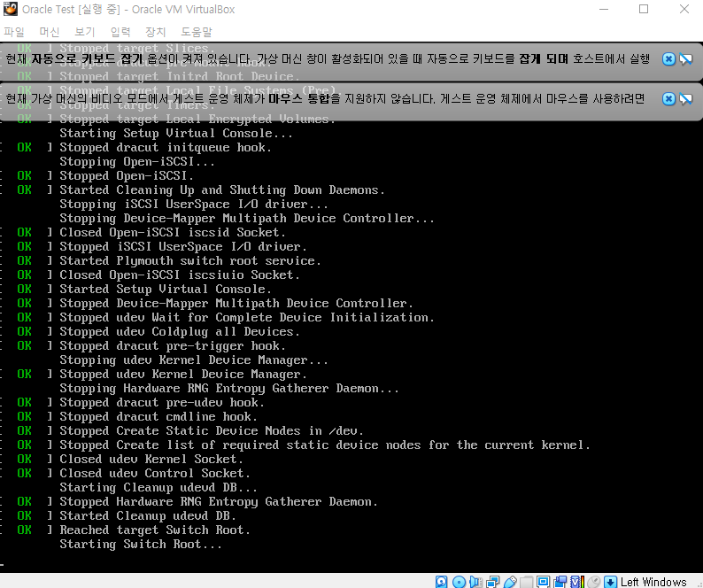Click the mouse integration notification text

coord(325,98)
